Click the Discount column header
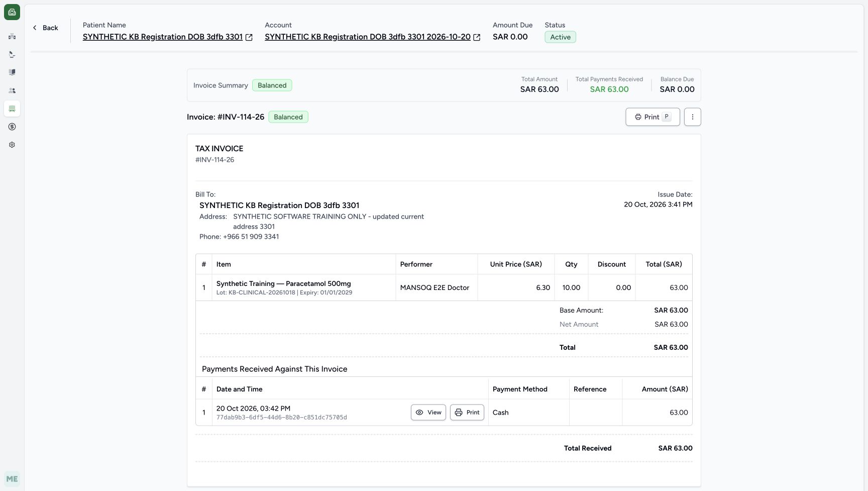This screenshot has width=868, height=491. tap(611, 264)
